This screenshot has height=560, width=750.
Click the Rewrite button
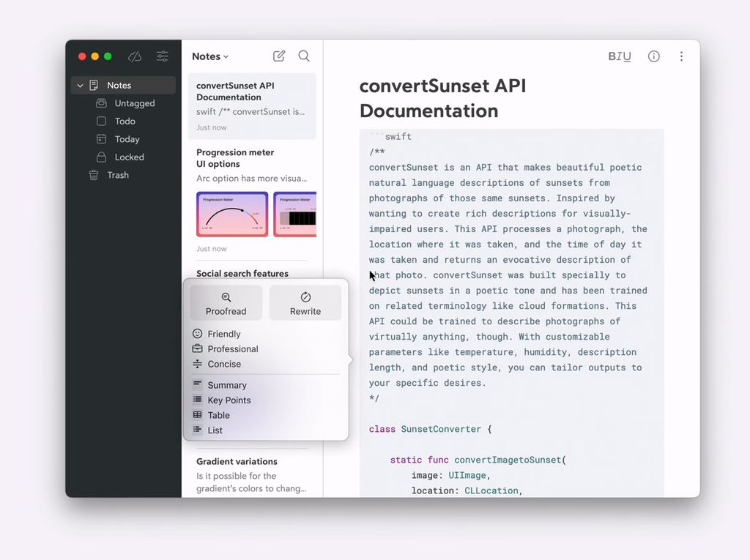pos(305,303)
